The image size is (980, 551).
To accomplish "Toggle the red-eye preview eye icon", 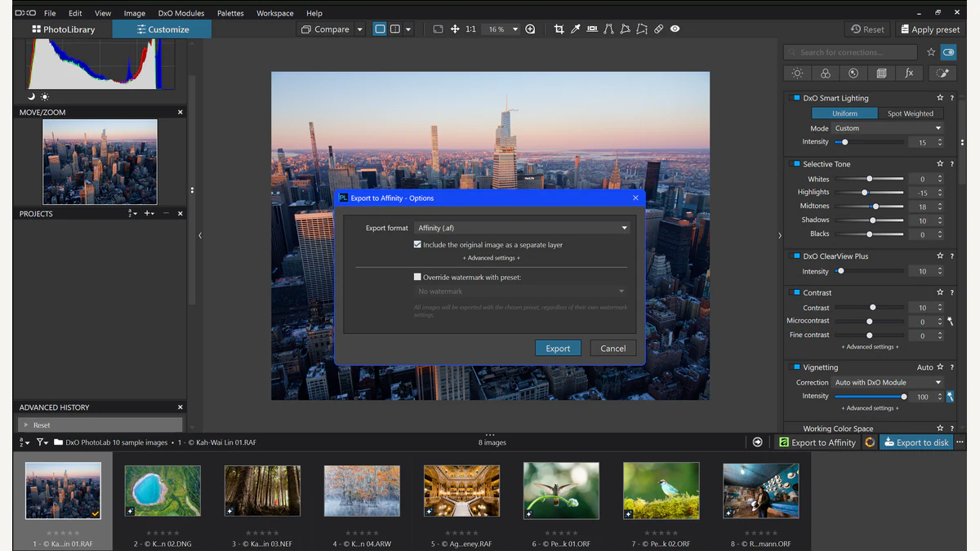I will (x=675, y=29).
